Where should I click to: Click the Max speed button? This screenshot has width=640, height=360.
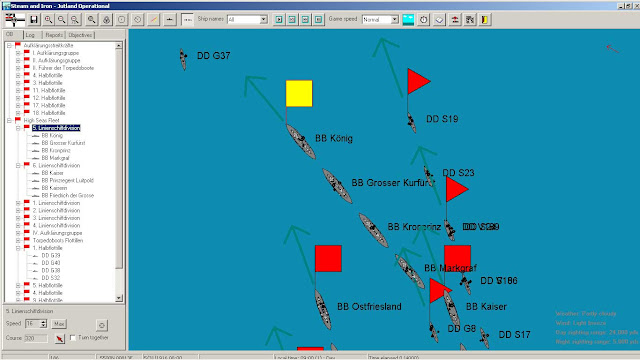coord(59,324)
